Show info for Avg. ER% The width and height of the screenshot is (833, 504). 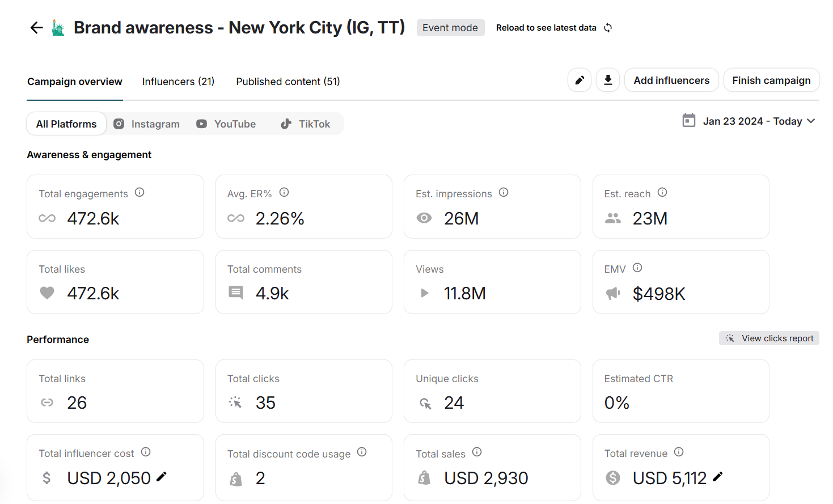pos(284,193)
